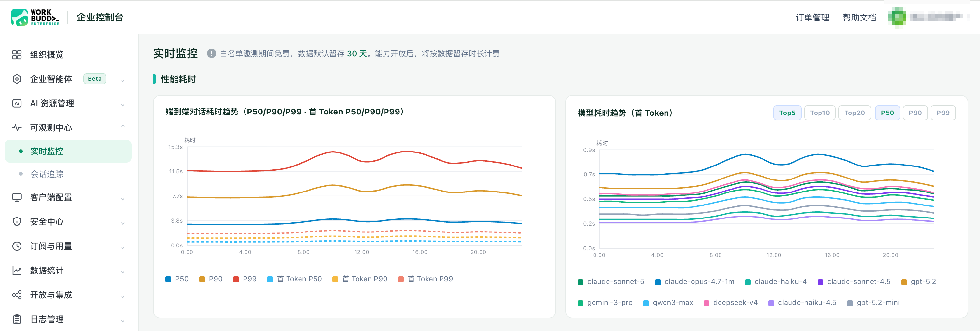Click the blurred account name in header
980x331 pixels.
click(x=936, y=18)
